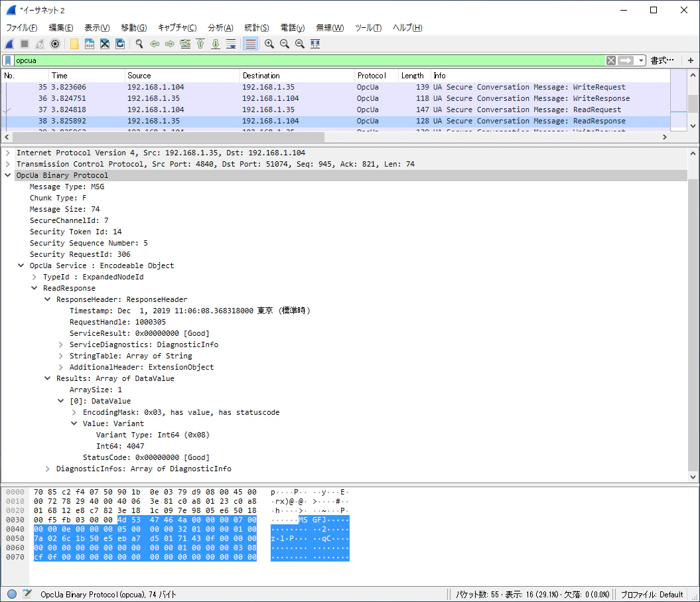Expand Transmission Control Protocol row
This screenshot has height=602, width=700.
[7, 164]
